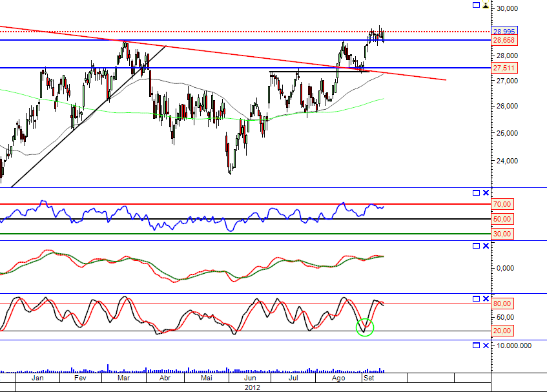Select the blue 28,995 price label
The width and height of the screenshot is (547, 392).
[x=504, y=31]
